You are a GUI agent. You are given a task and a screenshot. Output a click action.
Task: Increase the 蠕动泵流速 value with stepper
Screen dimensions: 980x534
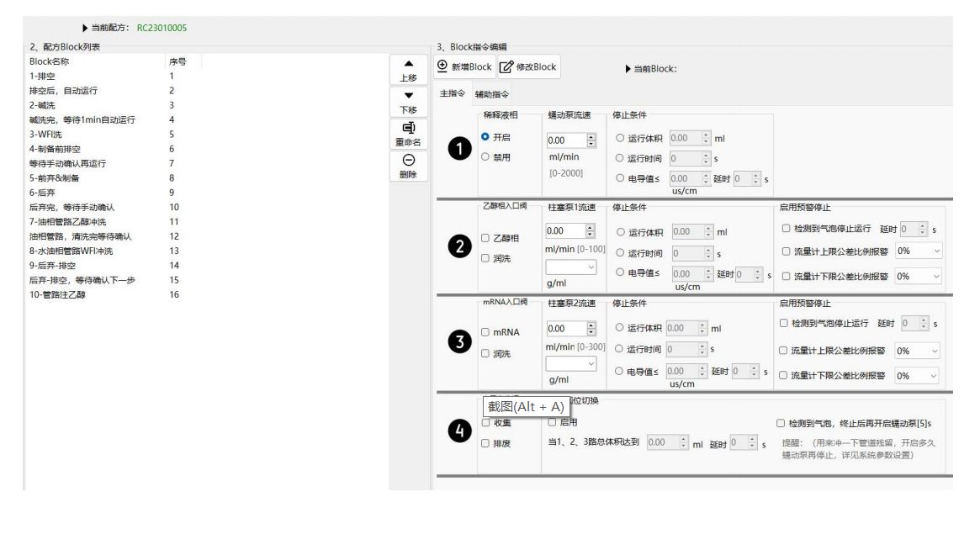point(591,136)
